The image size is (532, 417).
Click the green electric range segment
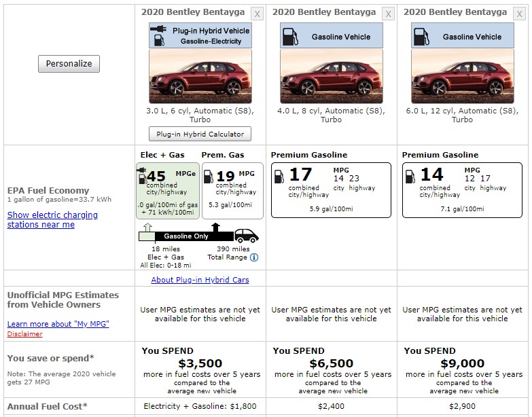[147, 236]
